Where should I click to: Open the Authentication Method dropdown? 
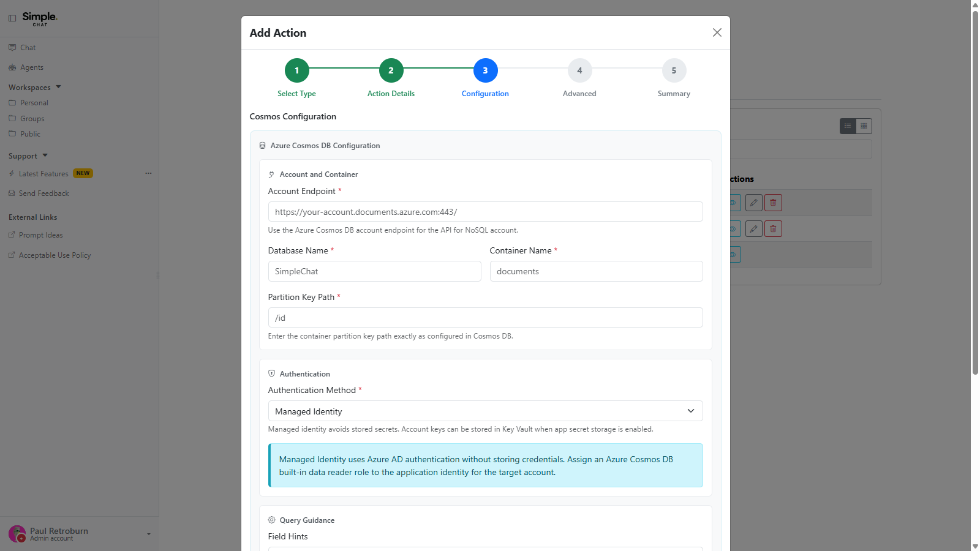[485, 411]
